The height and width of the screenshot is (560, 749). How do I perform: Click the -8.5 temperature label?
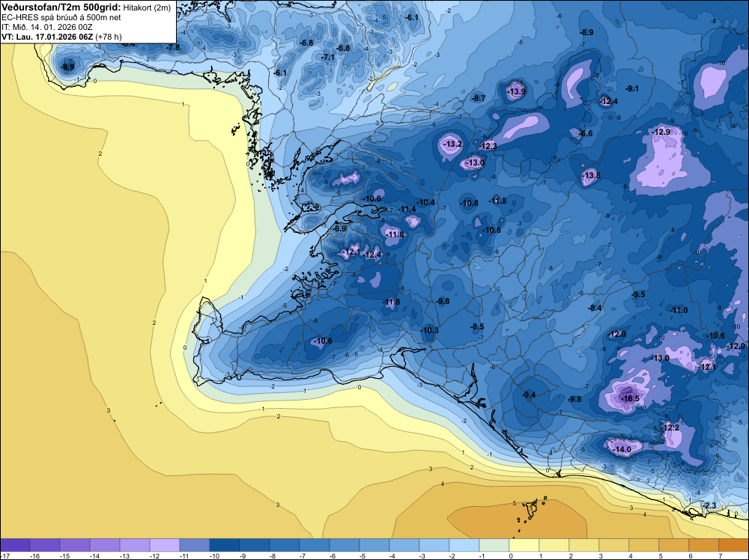coord(477,326)
